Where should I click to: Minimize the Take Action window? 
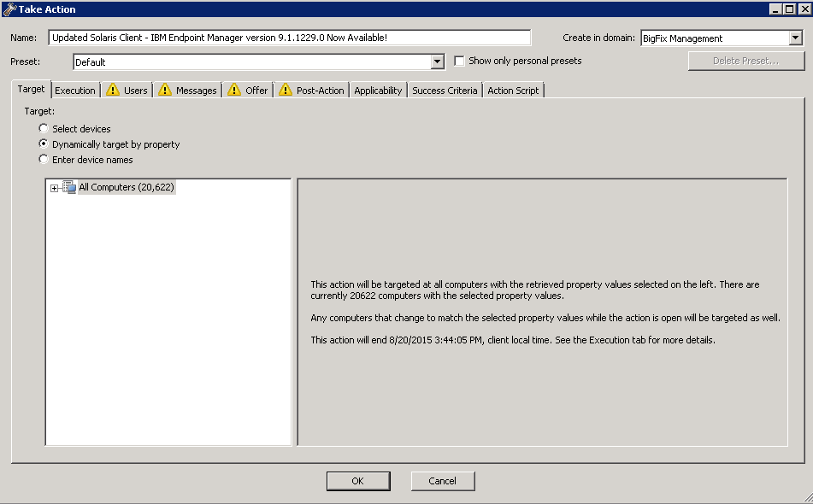point(775,9)
